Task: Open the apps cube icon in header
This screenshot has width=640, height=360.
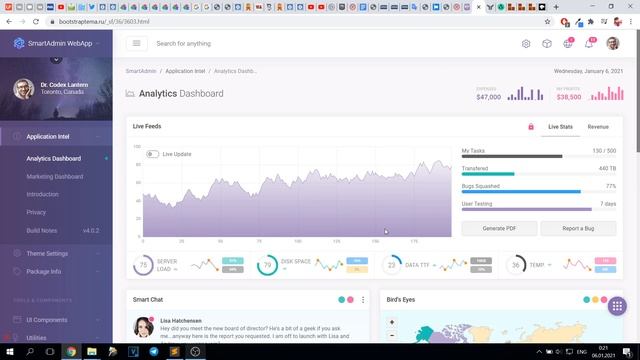Action: coord(547,44)
